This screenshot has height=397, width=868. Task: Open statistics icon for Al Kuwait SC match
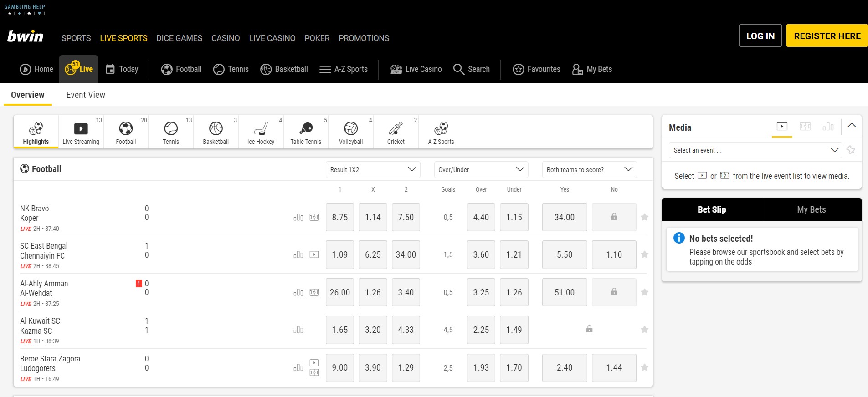(298, 330)
